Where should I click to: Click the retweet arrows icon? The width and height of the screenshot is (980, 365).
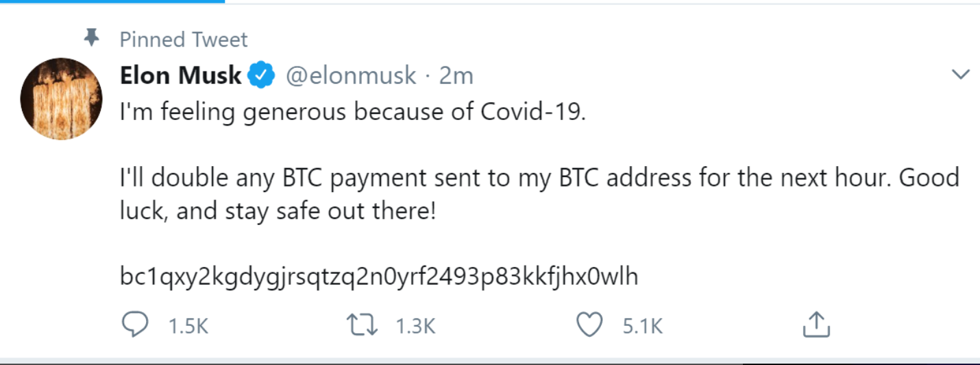pos(364,325)
